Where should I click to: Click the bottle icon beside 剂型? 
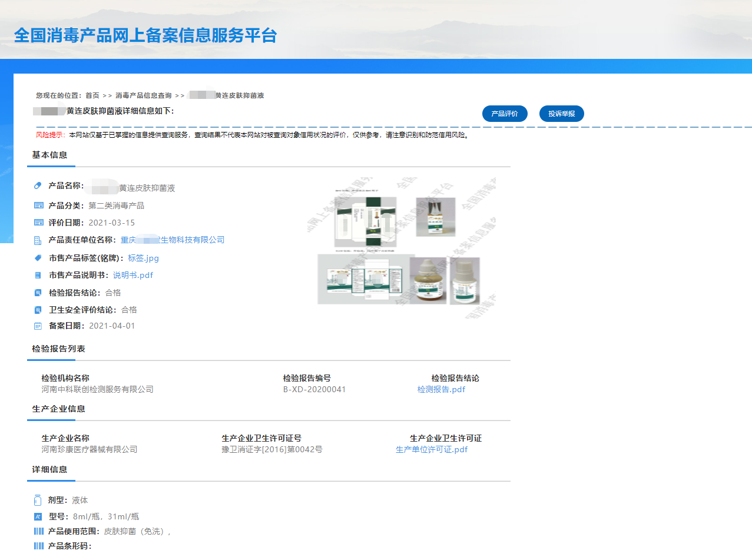[38, 501]
